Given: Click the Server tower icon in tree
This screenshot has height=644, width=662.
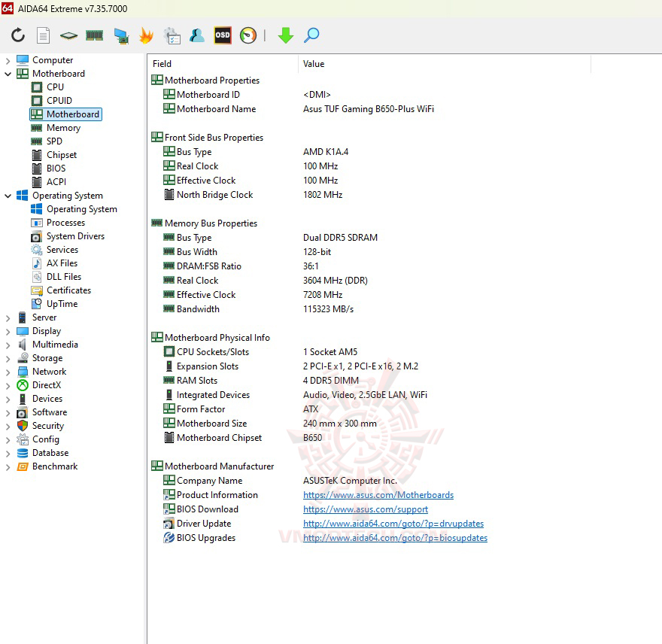Looking at the screenshot, I should point(23,317).
